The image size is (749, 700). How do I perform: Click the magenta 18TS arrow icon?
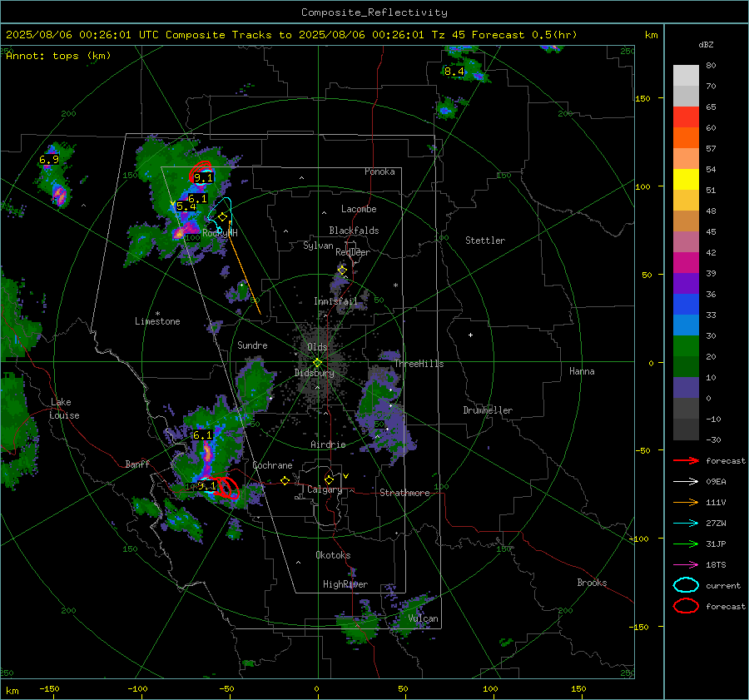pos(686,565)
